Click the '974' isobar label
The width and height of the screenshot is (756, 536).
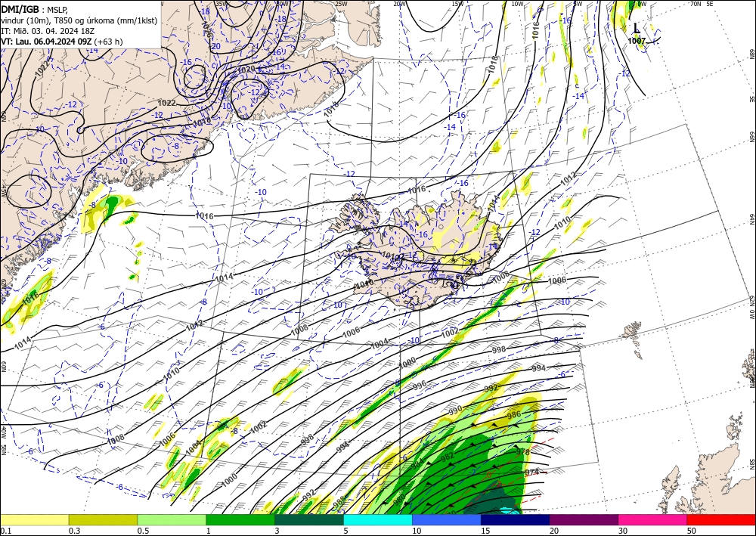point(531,472)
